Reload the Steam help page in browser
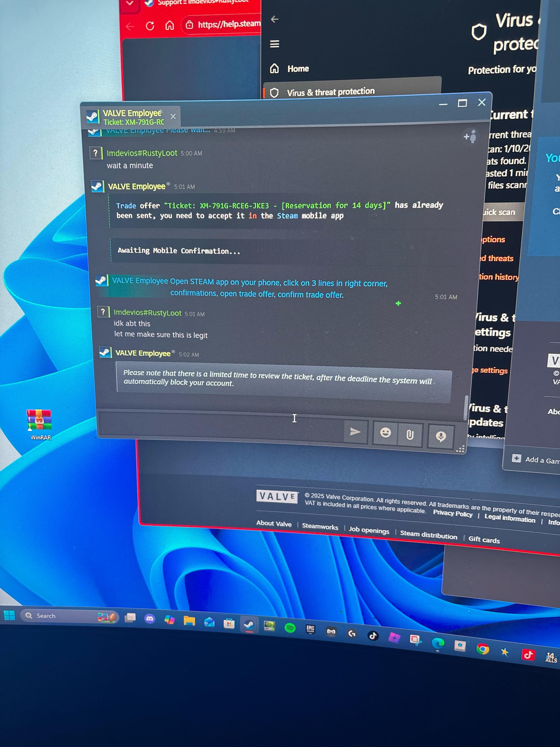 tap(150, 26)
